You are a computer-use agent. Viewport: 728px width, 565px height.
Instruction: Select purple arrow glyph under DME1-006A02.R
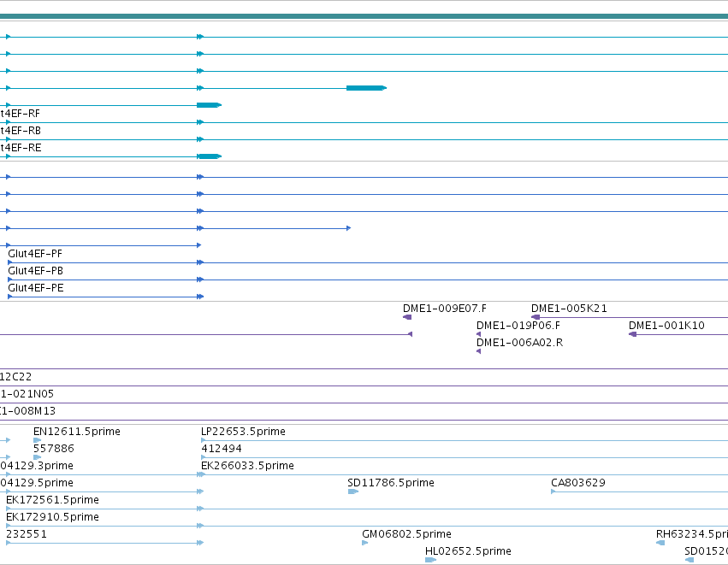click(x=479, y=351)
